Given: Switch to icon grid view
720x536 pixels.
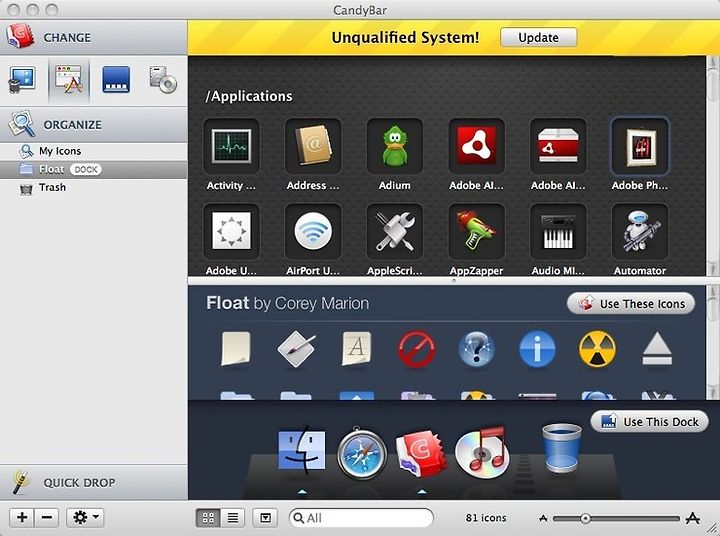Looking at the screenshot, I should click(208, 518).
